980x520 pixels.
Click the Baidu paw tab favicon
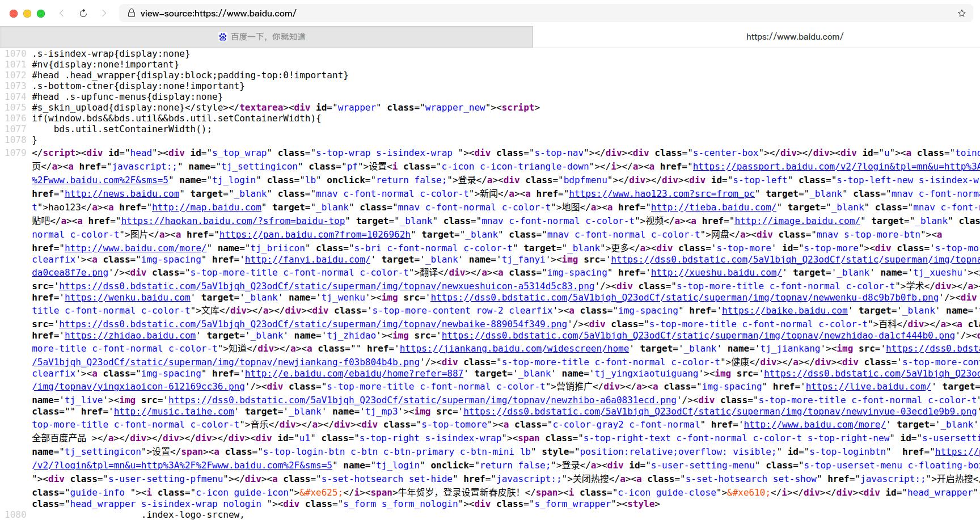point(223,37)
